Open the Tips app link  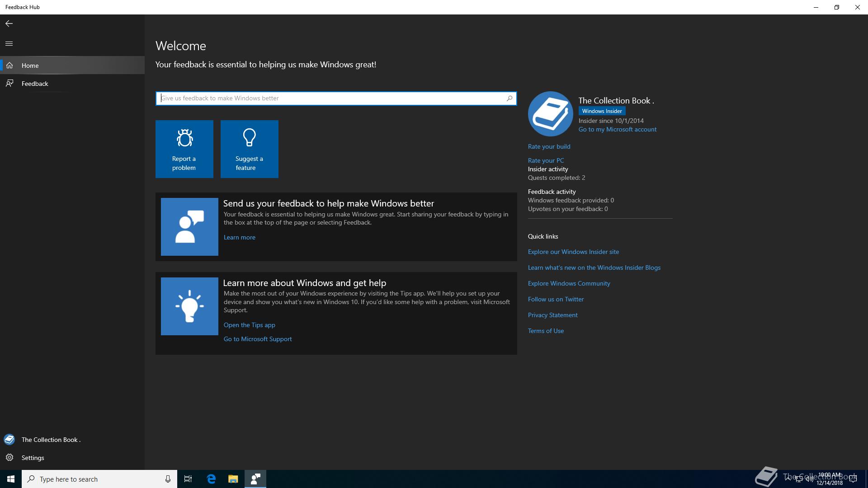tap(250, 325)
